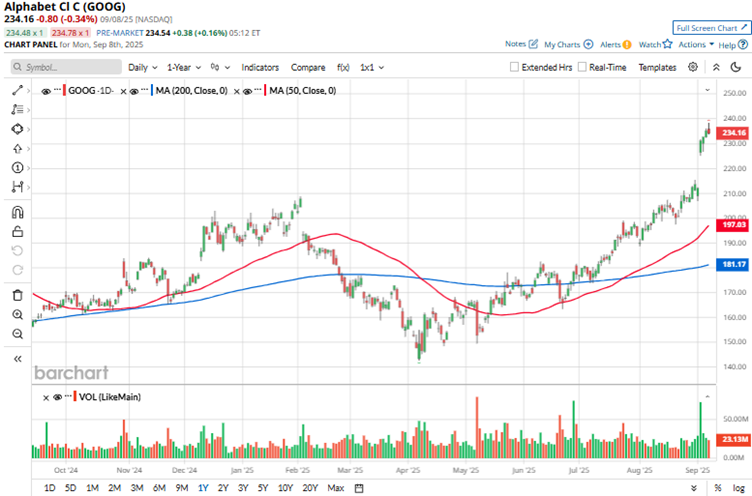Expand the Actions dropdown
The height and width of the screenshot is (496, 752).
(x=696, y=44)
